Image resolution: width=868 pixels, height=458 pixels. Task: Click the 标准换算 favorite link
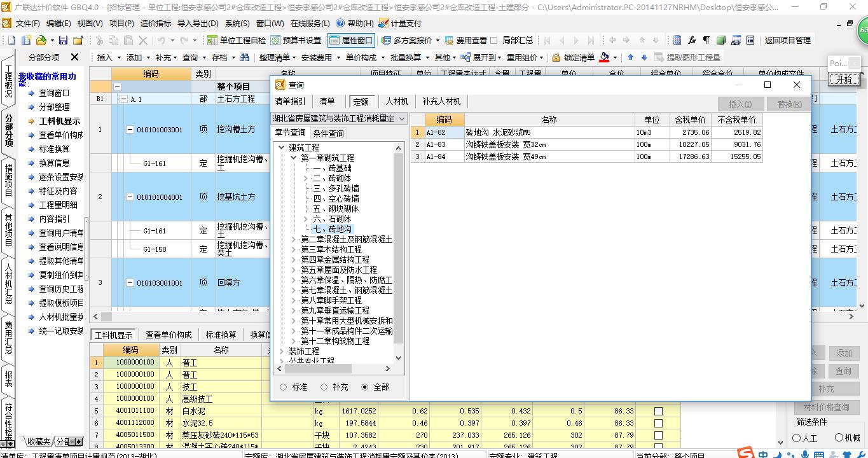(55, 149)
